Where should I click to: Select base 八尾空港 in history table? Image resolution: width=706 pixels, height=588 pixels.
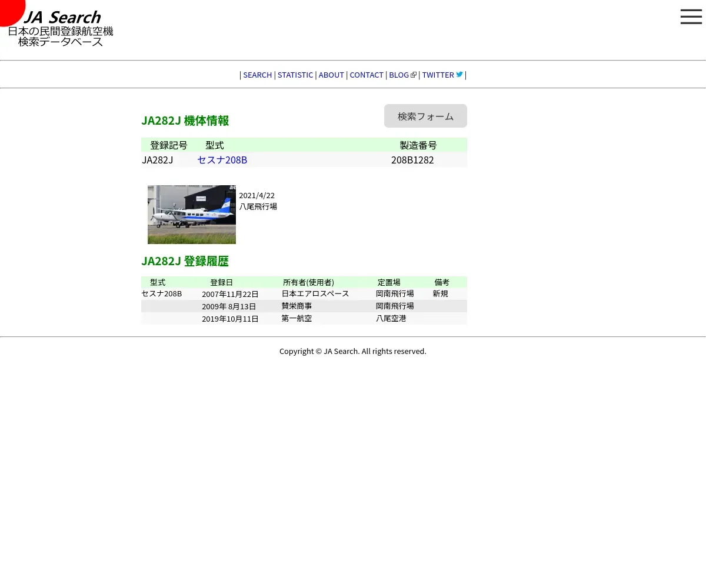[x=391, y=318]
